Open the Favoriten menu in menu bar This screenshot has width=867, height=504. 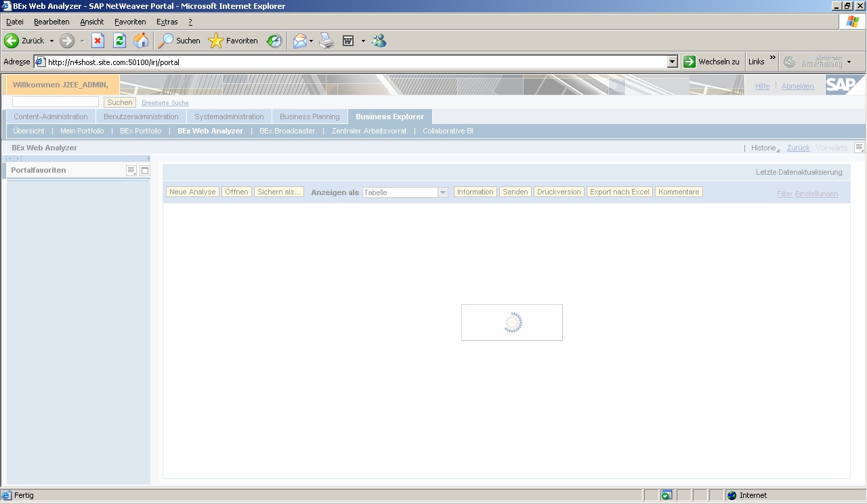(130, 22)
